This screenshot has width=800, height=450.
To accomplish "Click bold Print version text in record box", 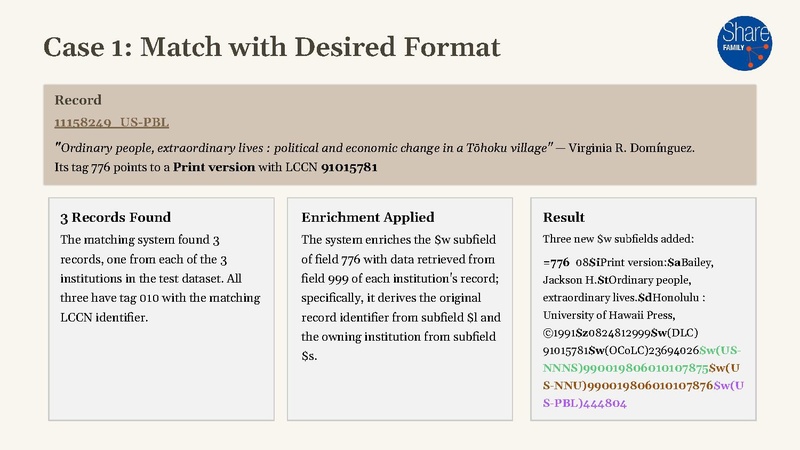I will point(214,167).
